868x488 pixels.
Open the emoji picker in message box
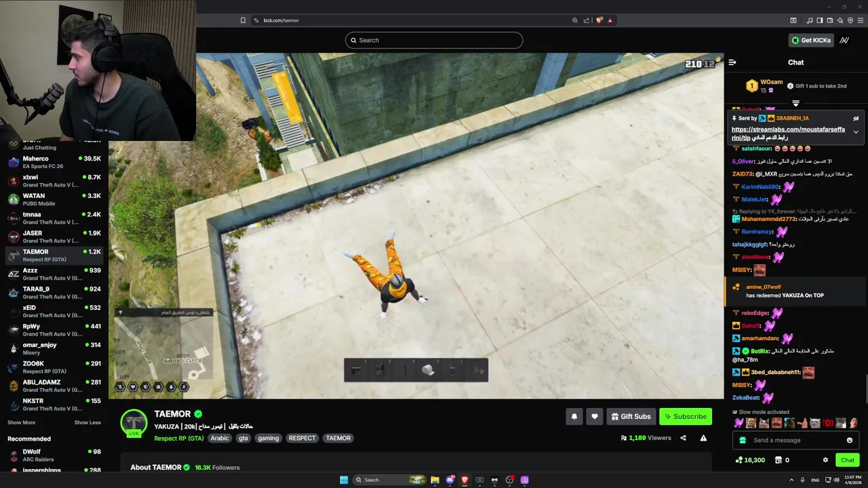coord(849,441)
